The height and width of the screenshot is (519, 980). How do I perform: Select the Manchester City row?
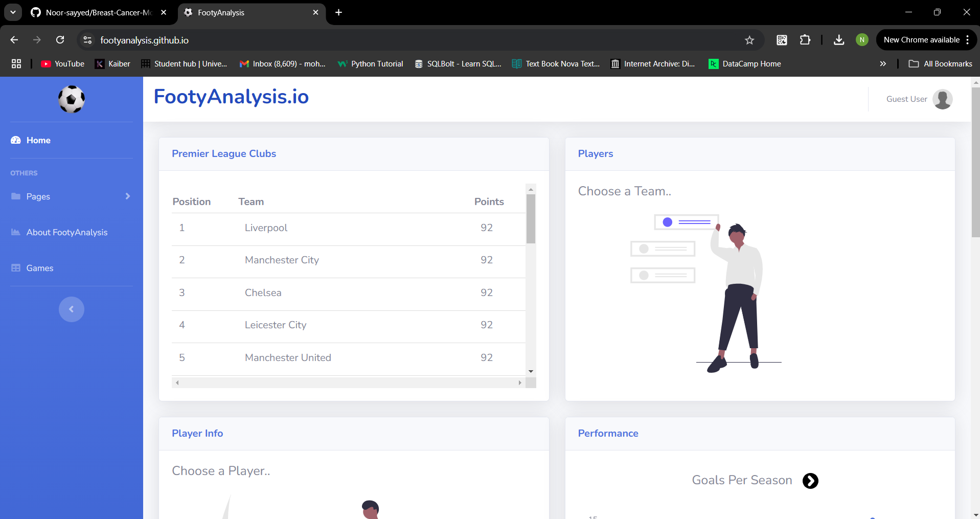tap(349, 260)
